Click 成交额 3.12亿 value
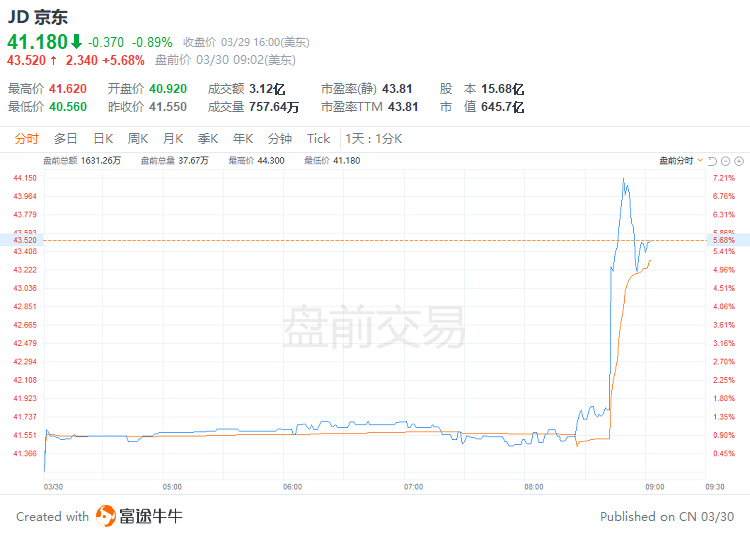Screen dimensions: 750x537 click(267, 89)
